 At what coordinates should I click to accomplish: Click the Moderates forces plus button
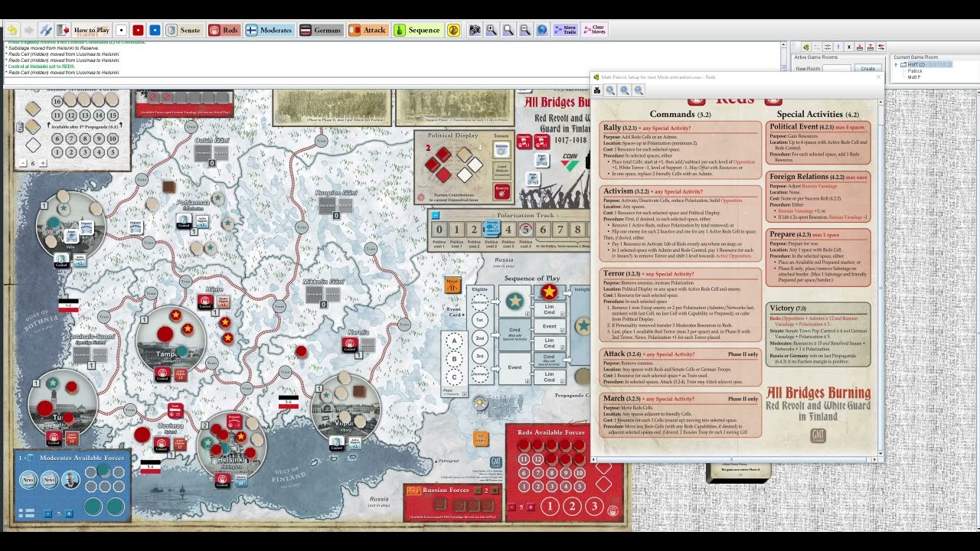point(69,514)
